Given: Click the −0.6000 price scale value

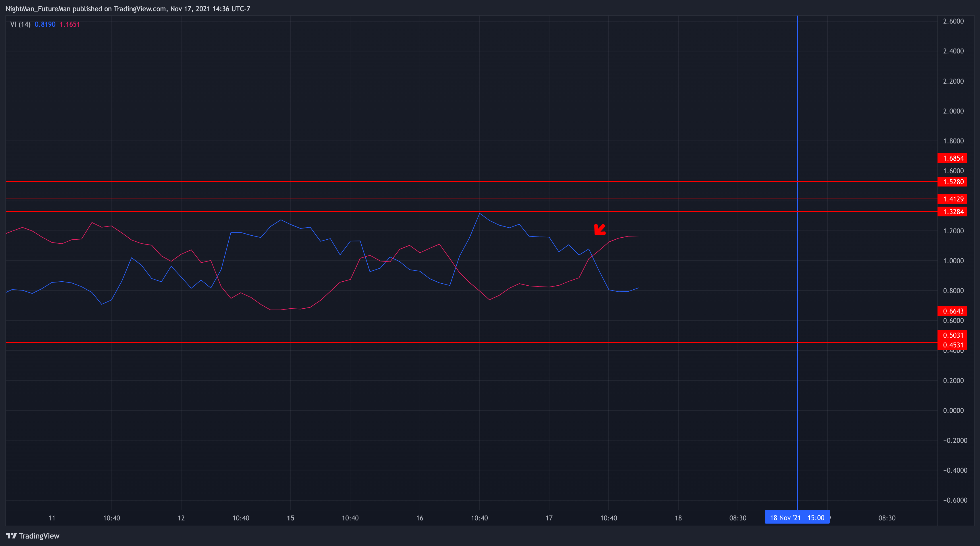Looking at the screenshot, I should [955, 500].
